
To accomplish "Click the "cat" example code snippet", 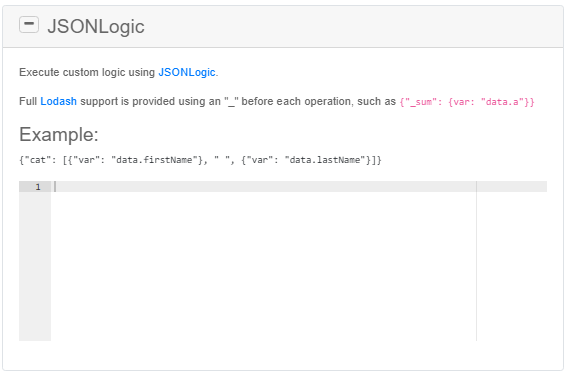I will [200, 160].
